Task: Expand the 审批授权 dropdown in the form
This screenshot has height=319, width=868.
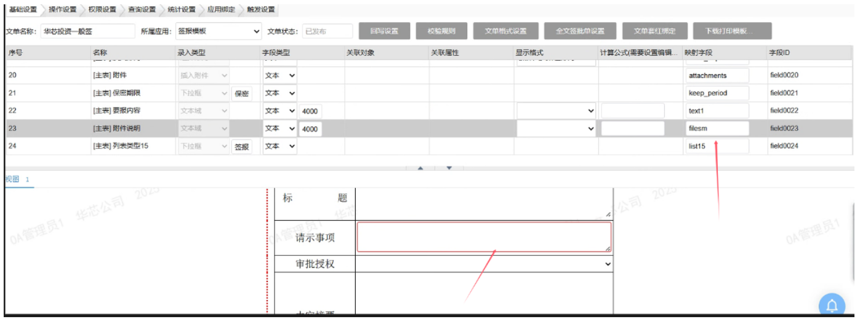Action: click(484, 264)
